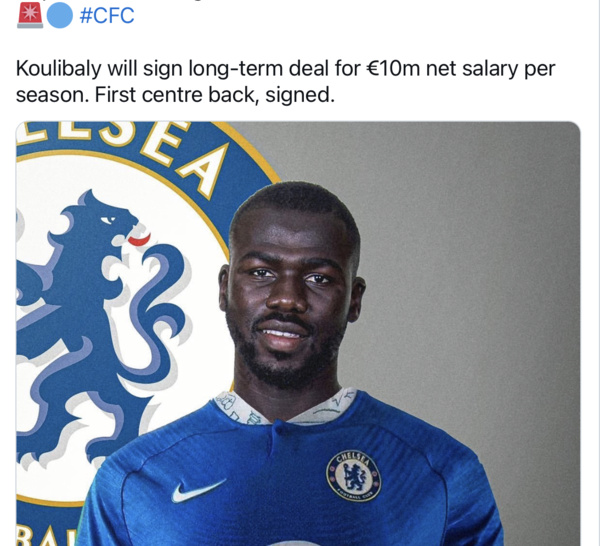Click the red siren emoji
The width and height of the screenshot is (600, 546).
coord(30,15)
